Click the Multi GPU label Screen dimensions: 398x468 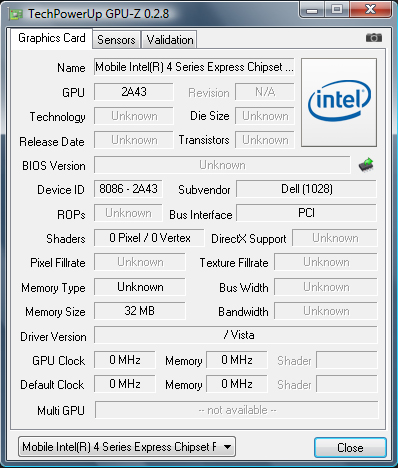[x=61, y=410]
